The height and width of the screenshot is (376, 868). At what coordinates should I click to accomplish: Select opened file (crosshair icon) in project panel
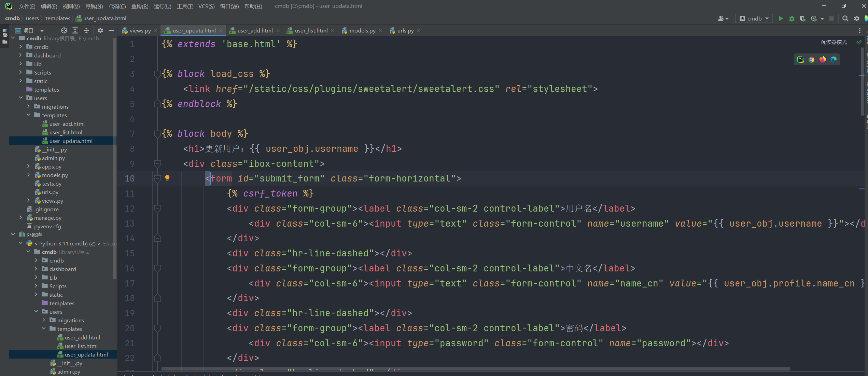[64, 30]
